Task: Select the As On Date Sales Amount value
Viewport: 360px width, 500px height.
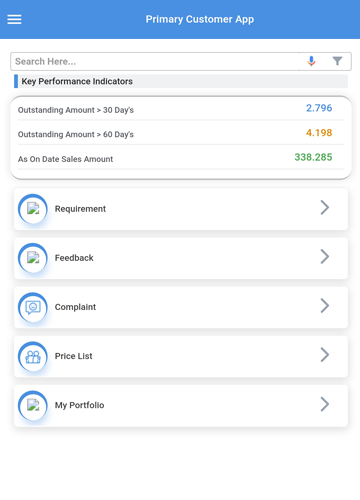Action: coord(313,157)
